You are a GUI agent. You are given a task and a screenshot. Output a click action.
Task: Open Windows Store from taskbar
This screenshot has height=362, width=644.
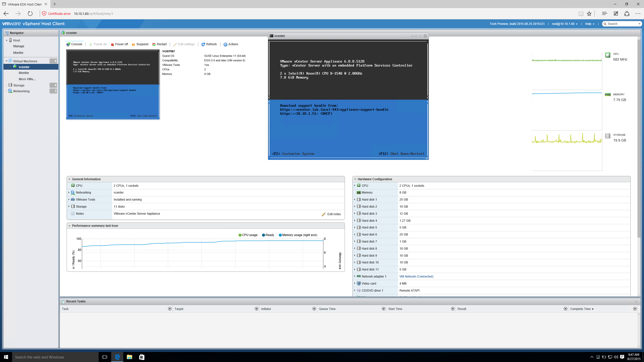click(x=142, y=357)
